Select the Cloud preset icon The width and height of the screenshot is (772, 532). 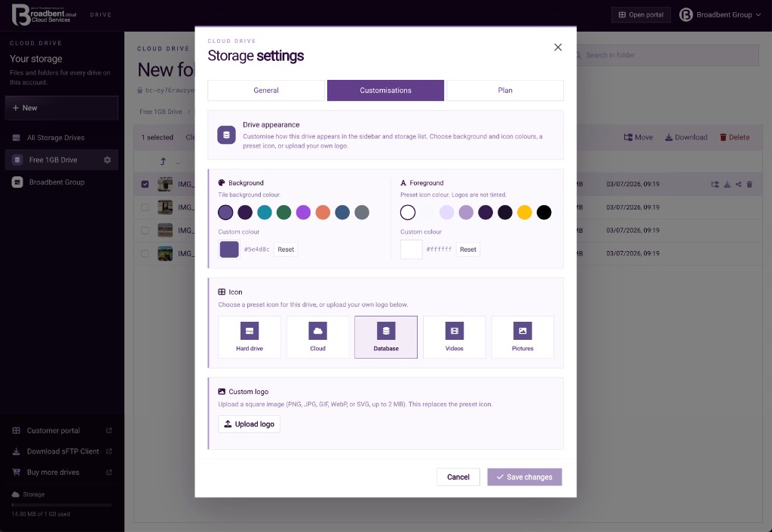coord(317,337)
